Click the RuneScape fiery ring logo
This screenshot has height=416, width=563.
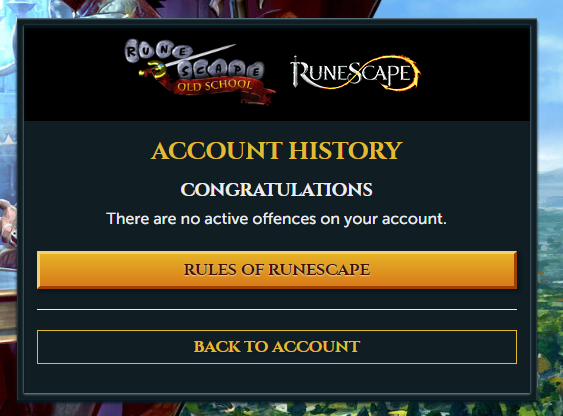pos(355,73)
